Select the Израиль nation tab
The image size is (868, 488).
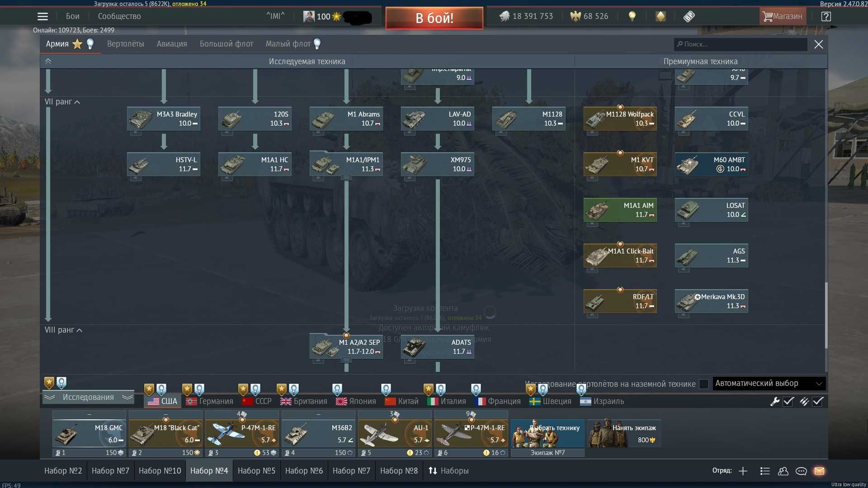(x=602, y=401)
